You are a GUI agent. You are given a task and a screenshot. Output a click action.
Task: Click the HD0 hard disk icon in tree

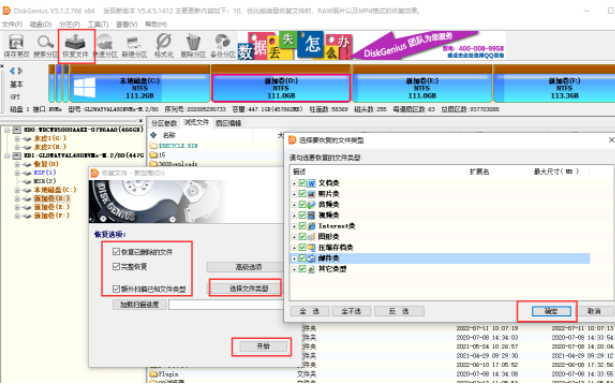[x=17, y=130]
